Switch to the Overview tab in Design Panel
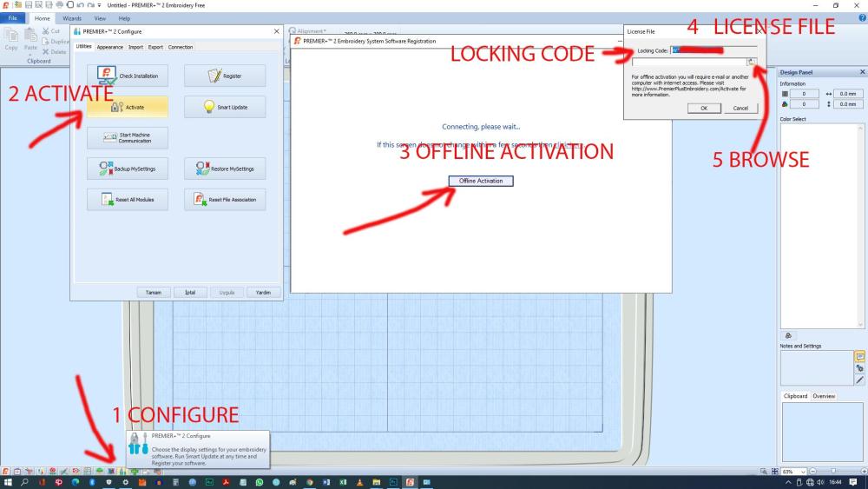This screenshot has width=868, height=489. (824, 396)
